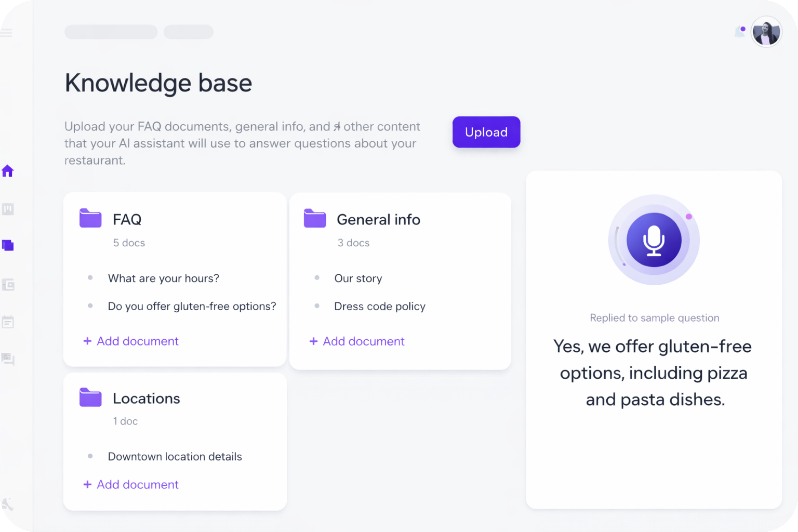Image resolution: width=798 pixels, height=532 pixels.
Task: Open the profile avatar menu
Action: tap(767, 32)
